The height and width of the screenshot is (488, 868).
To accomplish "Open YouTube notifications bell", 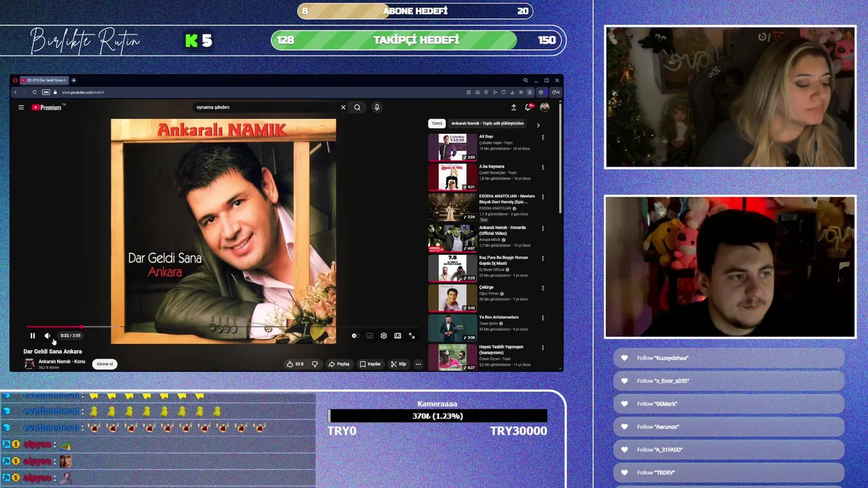I will (x=528, y=107).
